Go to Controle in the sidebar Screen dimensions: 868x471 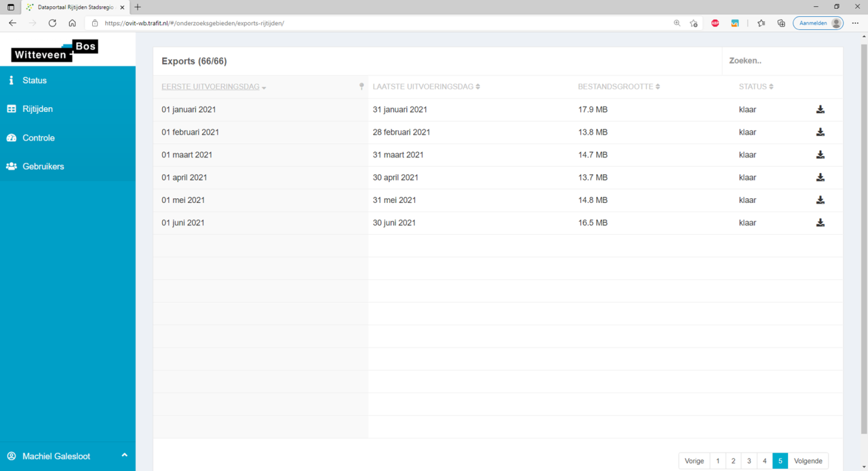(x=38, y=138)
